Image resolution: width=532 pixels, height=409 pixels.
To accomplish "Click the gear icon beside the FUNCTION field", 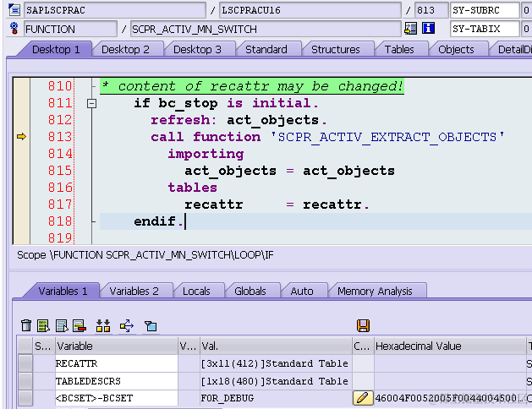I will (14, 29).
